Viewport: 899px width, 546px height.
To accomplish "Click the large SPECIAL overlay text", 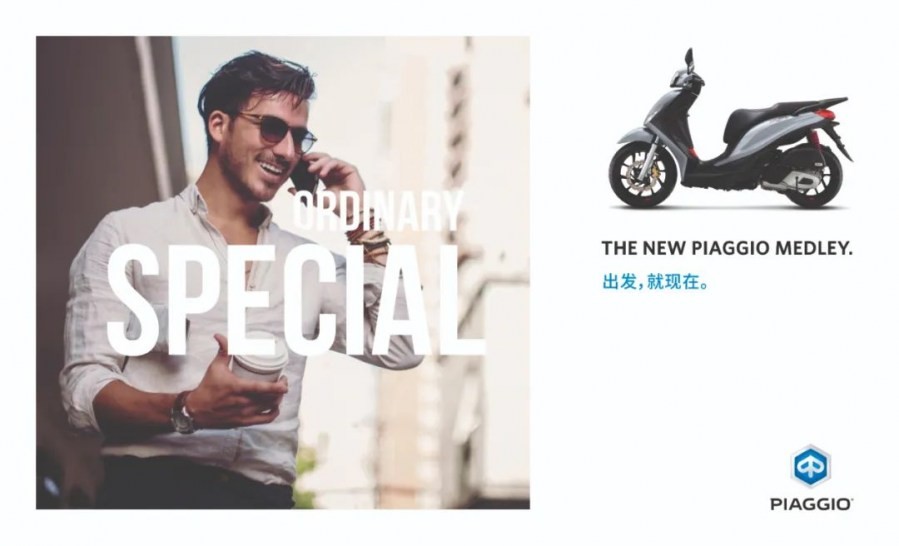I will (x=295, y=300).
